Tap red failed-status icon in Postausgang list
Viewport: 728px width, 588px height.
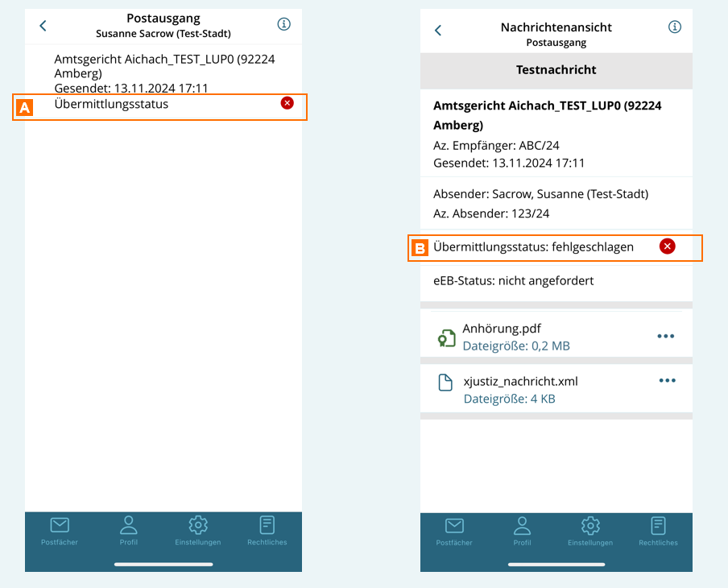287,103
